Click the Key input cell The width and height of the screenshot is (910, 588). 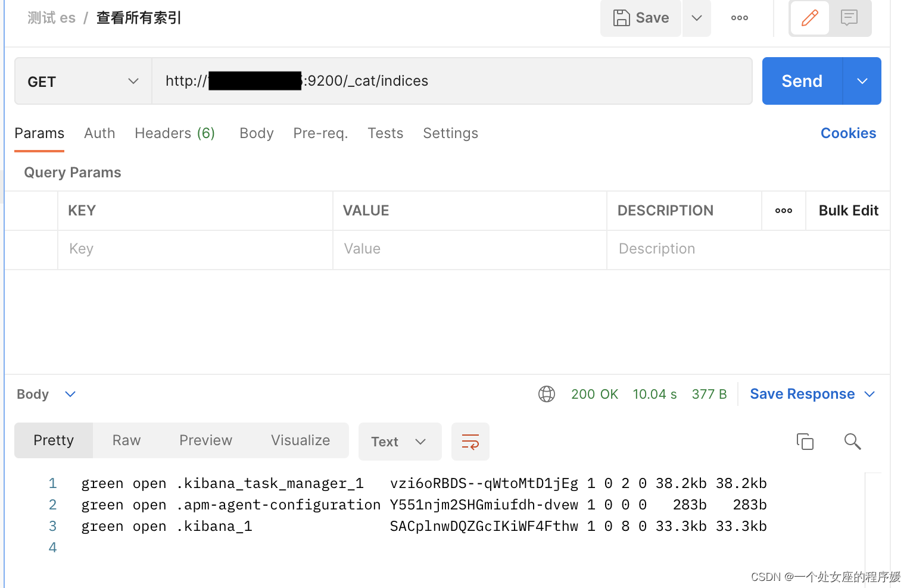pos(195,249)
